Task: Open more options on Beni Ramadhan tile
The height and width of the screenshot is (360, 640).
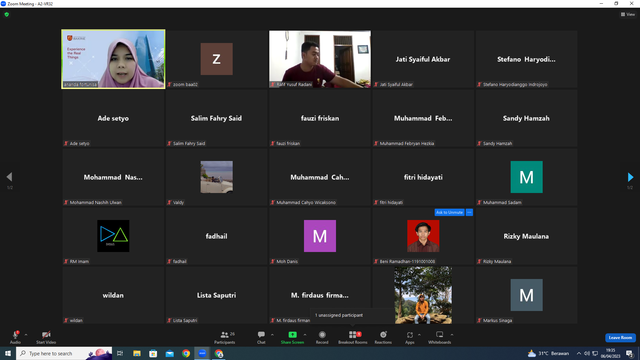Action: [469, 212]
